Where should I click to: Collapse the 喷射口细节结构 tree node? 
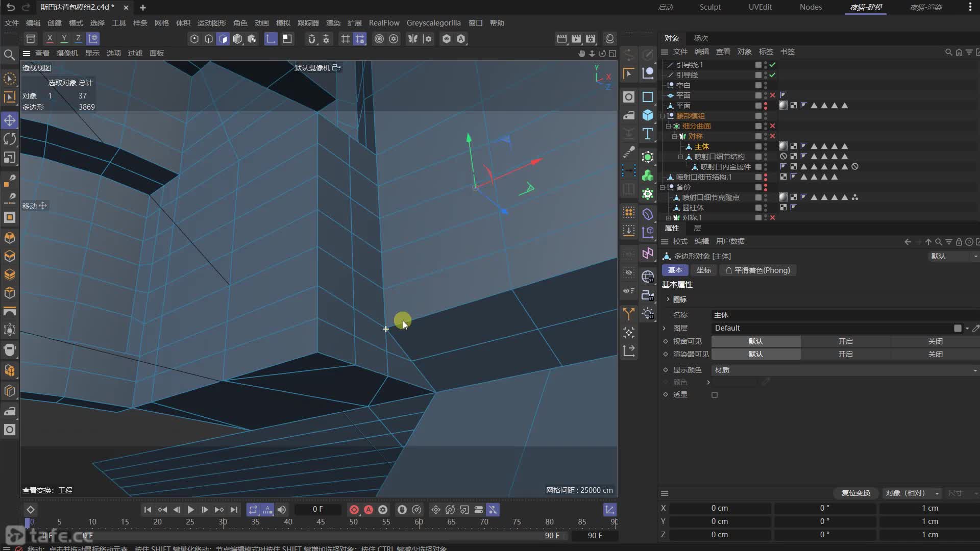pyautogui.click(x=680, y=157)
